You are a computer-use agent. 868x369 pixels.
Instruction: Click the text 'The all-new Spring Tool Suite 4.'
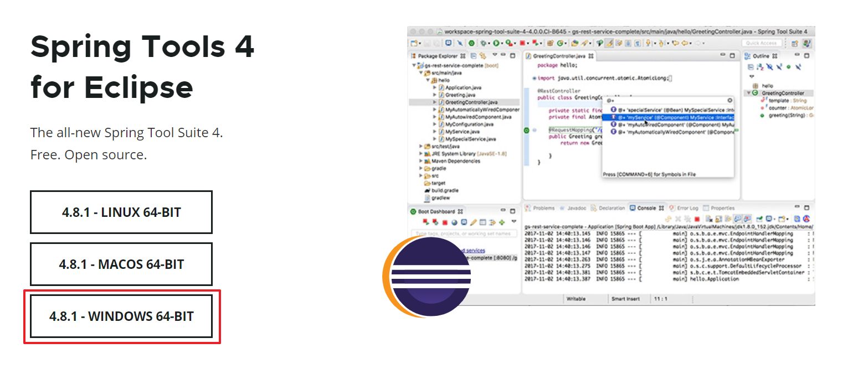tap(126, 133)
